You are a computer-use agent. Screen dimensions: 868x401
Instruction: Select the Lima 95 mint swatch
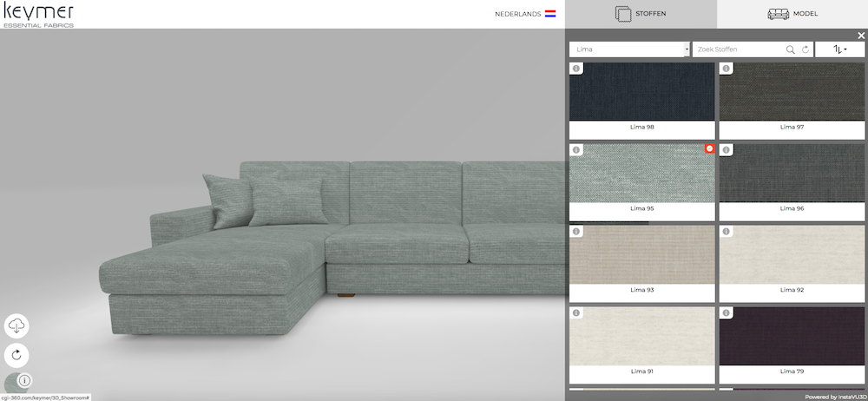click(642, 173)
